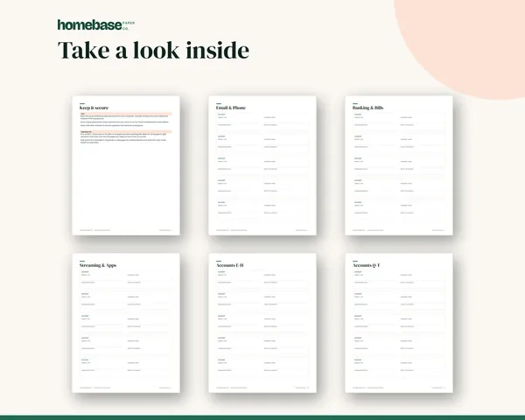Select the 'Streaming & Apps' page title
This screenshot has height=420, width=525.
click(98, 265)
